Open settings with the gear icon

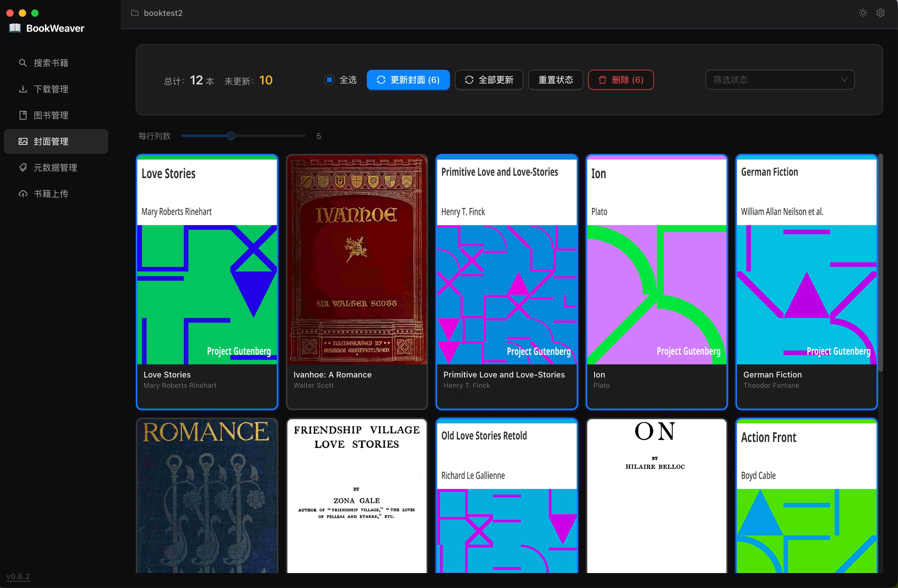click(880, 13)
